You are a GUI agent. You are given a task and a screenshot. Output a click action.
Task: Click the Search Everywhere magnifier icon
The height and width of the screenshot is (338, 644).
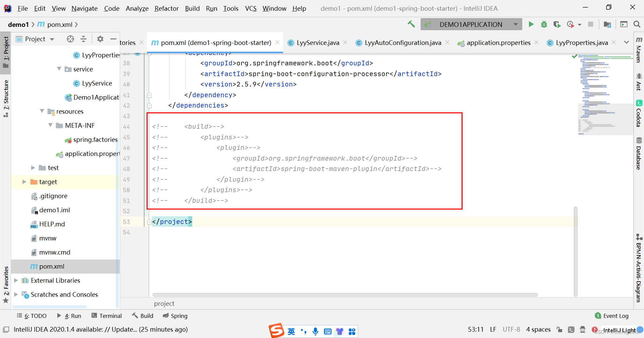pos(637,24)
